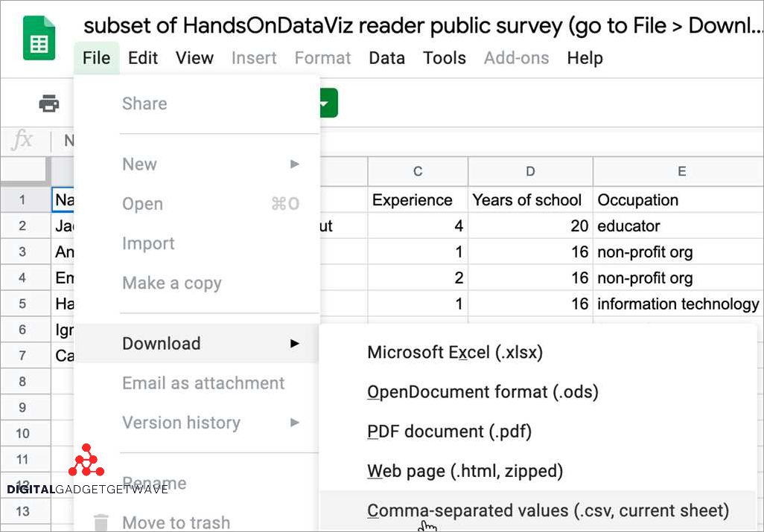Open the Data menu
Viewport: 764px width, 532px height.
387,58
